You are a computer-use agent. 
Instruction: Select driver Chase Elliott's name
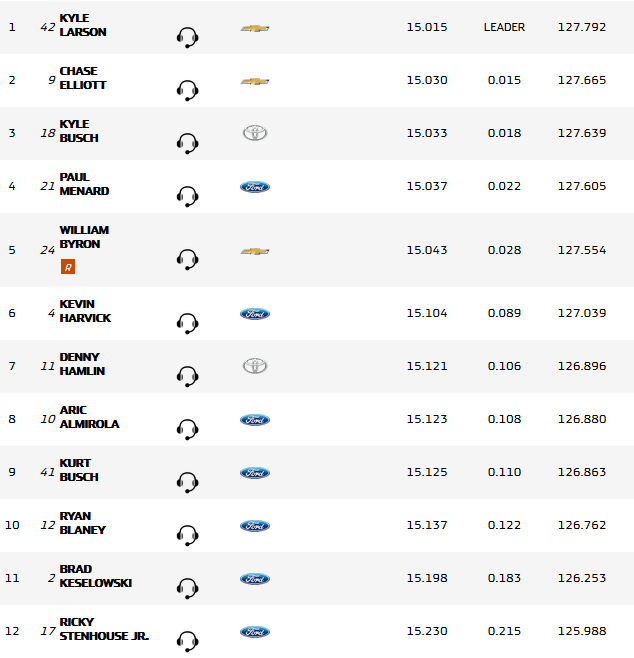point(83,78)
